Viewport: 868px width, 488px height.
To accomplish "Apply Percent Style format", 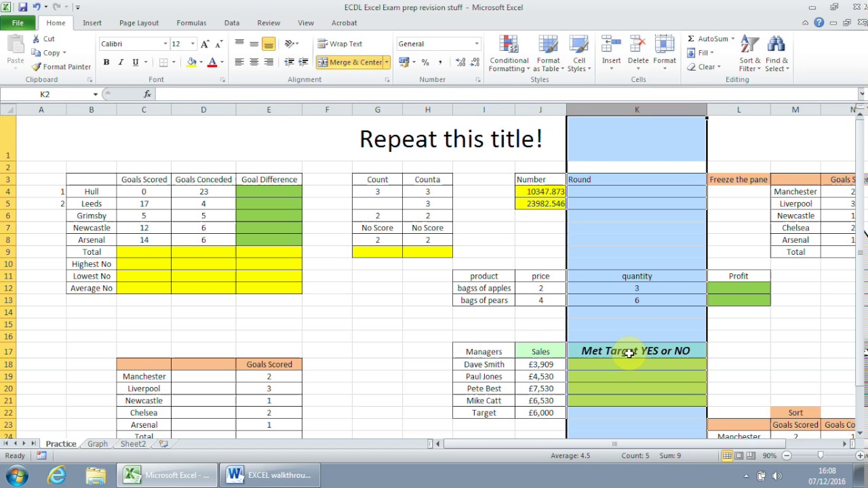I will (425, 62).
